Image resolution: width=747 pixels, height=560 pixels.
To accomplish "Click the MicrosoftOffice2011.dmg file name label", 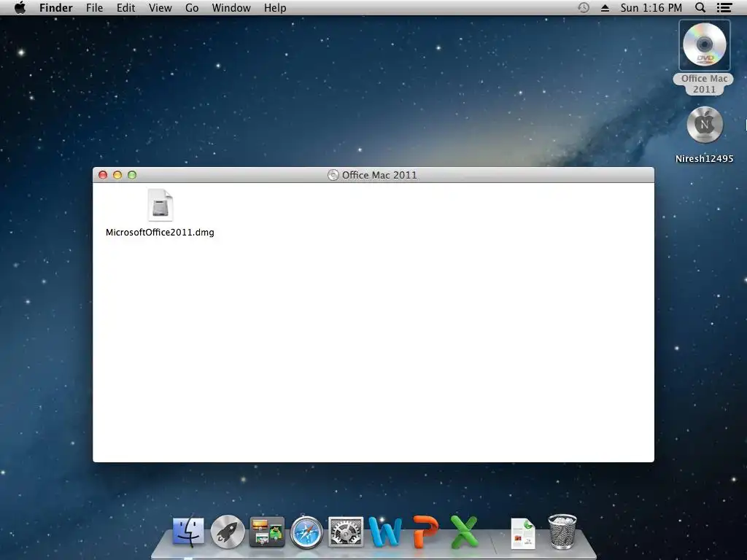I will tap(160, 233).
